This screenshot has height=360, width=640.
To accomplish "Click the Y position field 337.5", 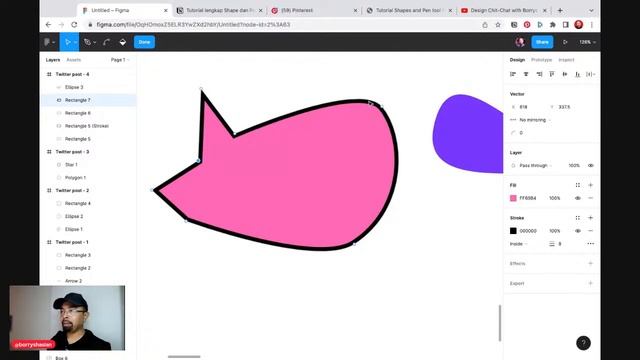I will click(x=565, y=107).
